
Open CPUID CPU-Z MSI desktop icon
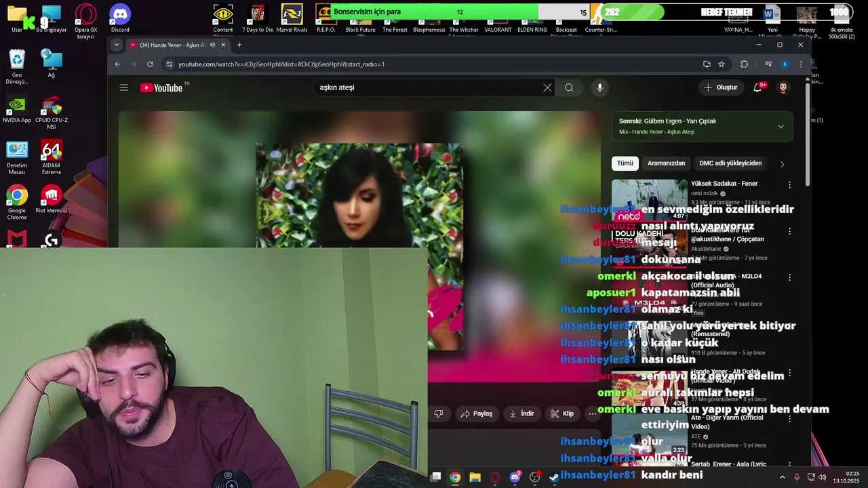pos(52,113)
